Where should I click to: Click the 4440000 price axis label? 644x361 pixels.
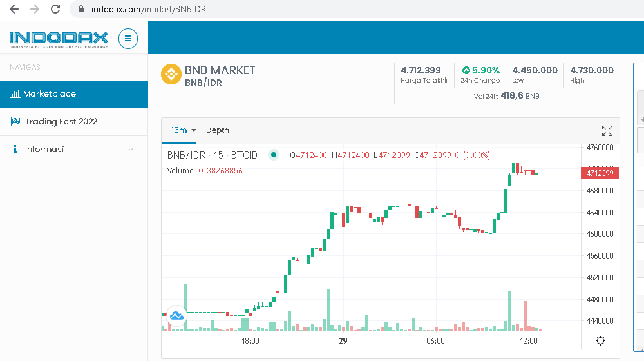pos(600,320)
